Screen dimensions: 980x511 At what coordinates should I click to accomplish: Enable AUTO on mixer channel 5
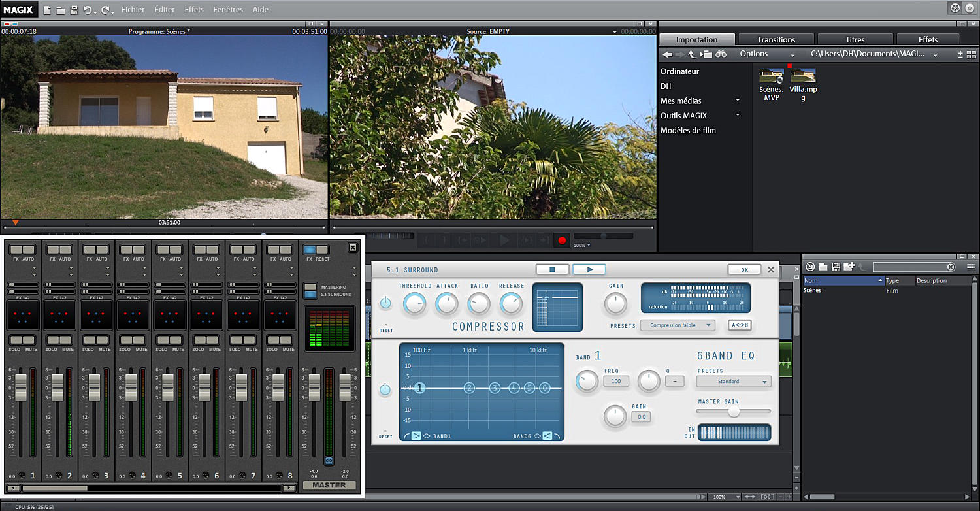click(x=175, y=250)
